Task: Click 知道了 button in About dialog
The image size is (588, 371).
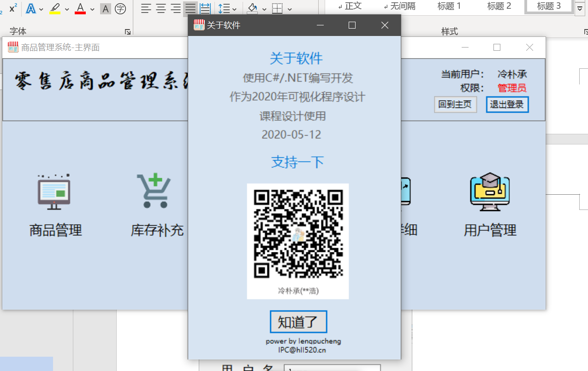Action: pyautogui.click(x=298, y=322)
